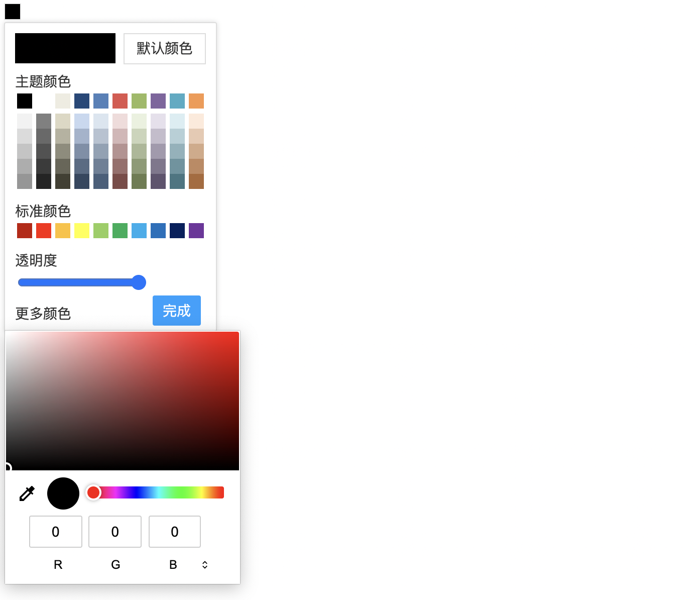Viewport: 700px width, 600px height.
Task: Pick the darkest navy shade in the navy column
Action: click(x=82, y=181)
